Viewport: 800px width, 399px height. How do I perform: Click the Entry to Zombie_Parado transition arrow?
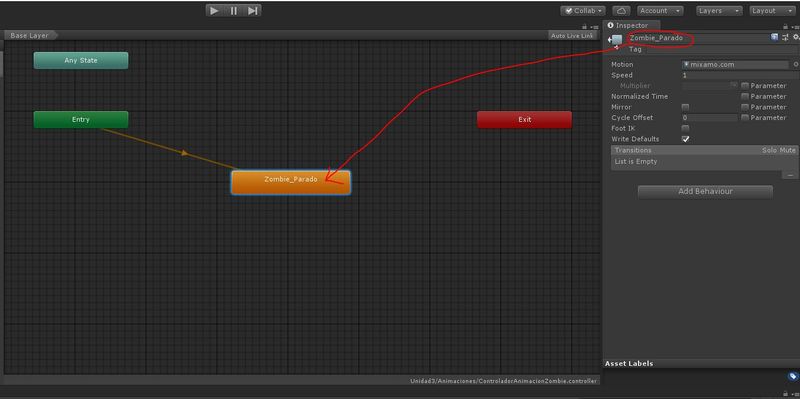[x=185, y=153]
